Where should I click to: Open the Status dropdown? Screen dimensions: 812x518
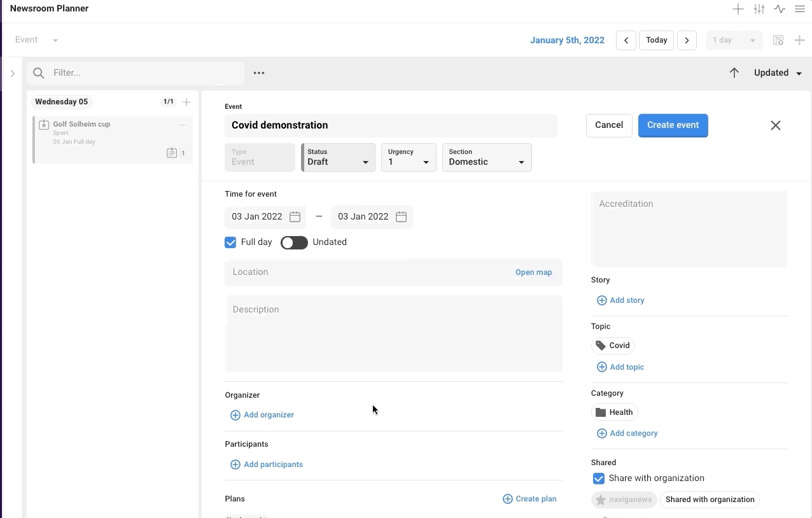[338, 158]
